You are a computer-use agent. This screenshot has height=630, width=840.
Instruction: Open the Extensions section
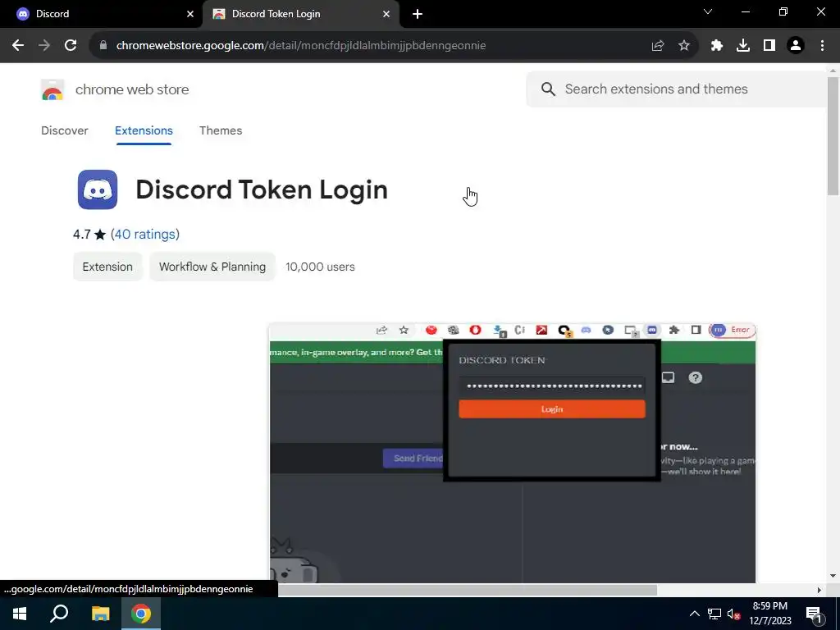click(144, 130)
